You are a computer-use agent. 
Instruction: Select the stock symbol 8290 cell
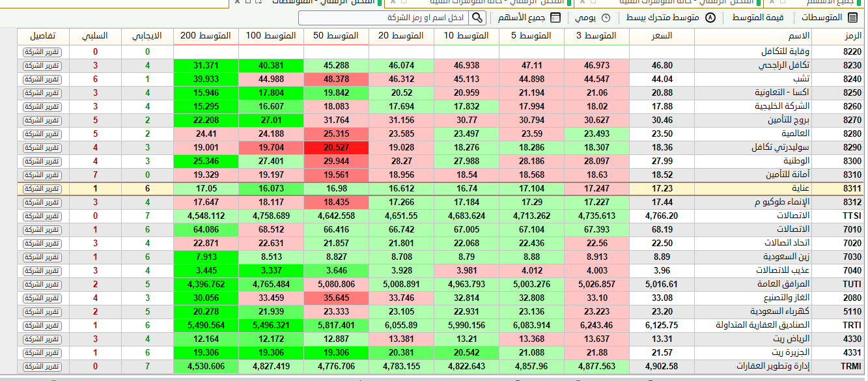[852, 147]
